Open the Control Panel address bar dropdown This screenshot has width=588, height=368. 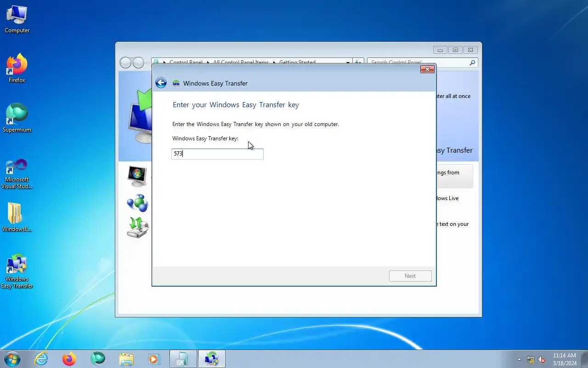pos(348,63)
